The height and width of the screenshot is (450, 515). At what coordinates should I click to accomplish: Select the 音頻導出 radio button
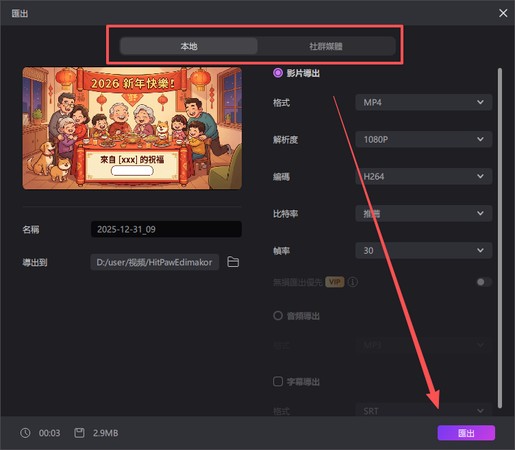pyautogui.click(x=278, y=315)
